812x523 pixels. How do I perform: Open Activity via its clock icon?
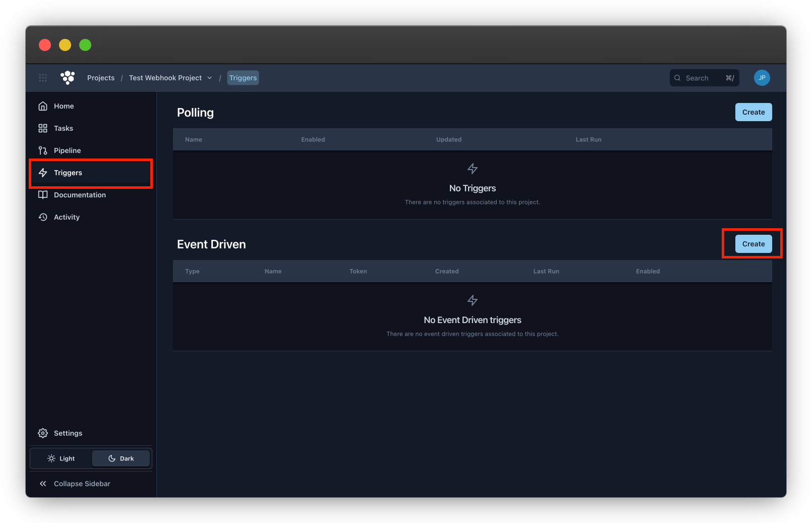(x=43, y=217)
